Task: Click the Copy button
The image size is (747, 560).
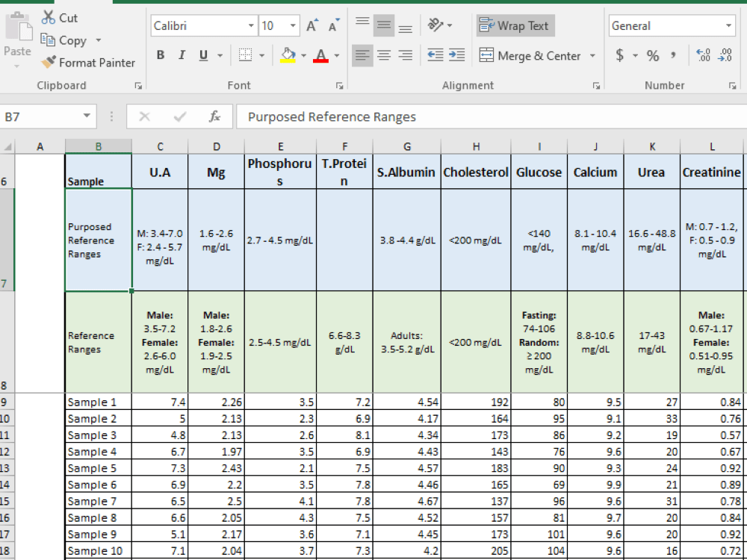Action: (65, 40)
